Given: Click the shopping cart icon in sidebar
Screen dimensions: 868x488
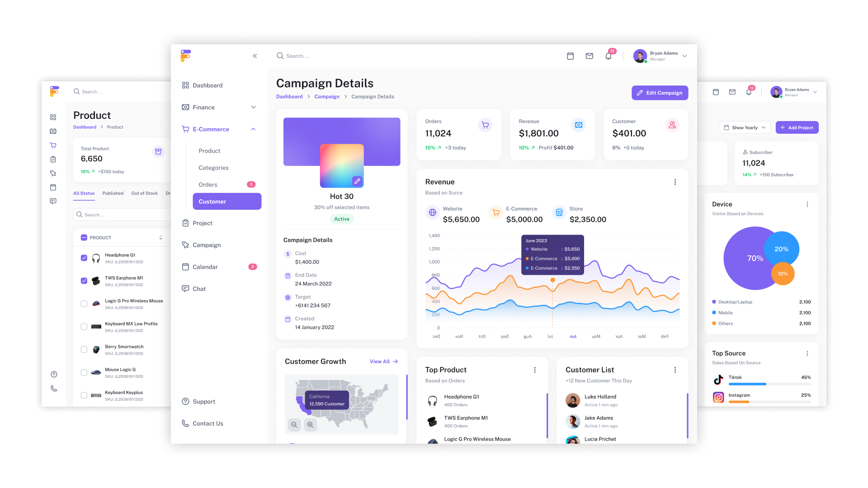Looking at the screenshot, I should coord(54,145).
